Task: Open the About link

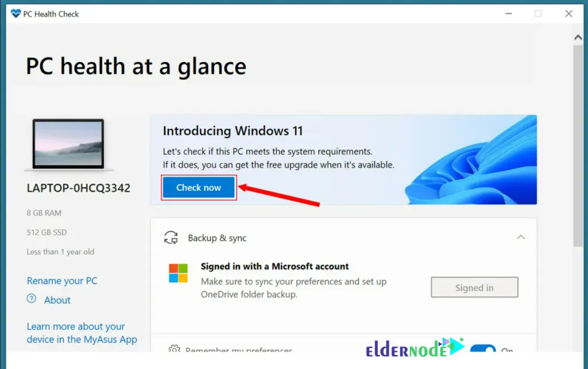Action: coord(57,300)
